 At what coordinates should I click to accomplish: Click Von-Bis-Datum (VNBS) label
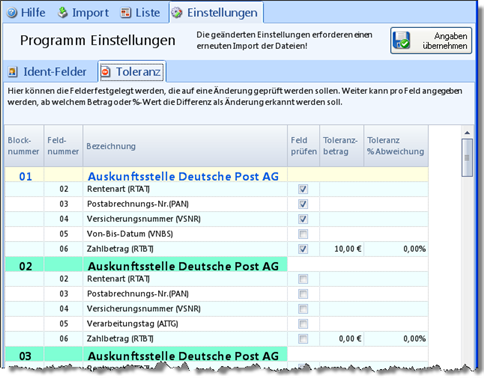(130, 234)
